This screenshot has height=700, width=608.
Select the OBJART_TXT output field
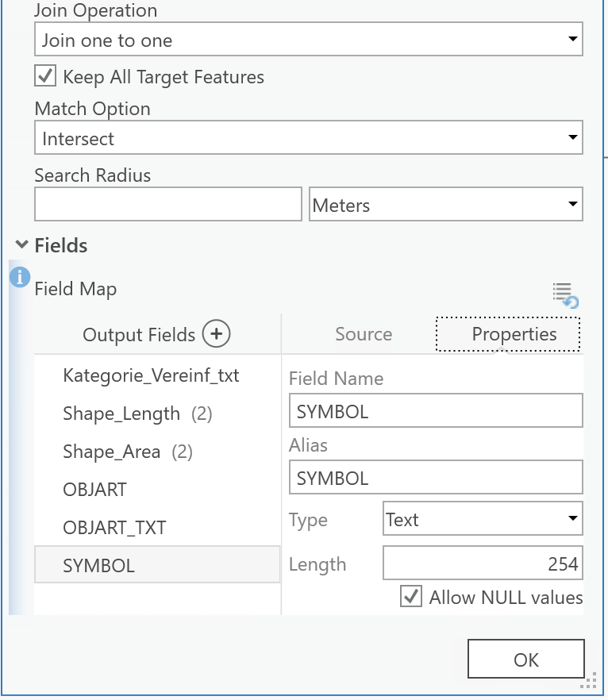click(x=114, y=528)
